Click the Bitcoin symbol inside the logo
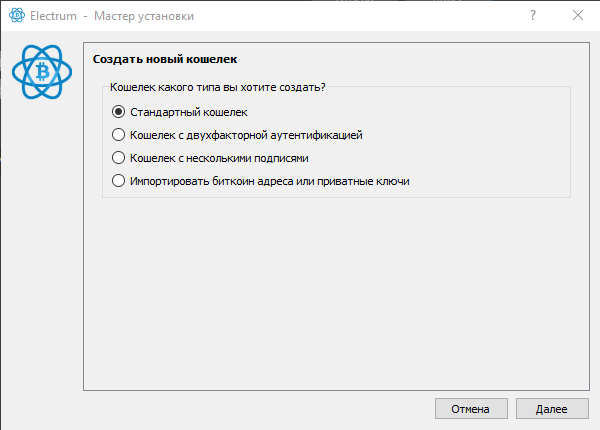 click(44, 72)
